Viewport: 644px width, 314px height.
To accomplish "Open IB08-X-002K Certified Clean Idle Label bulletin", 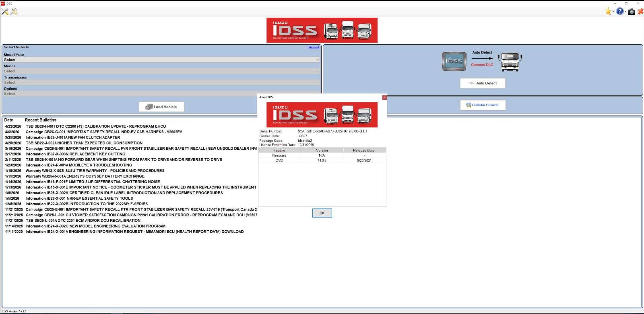I will coord(124,193).
